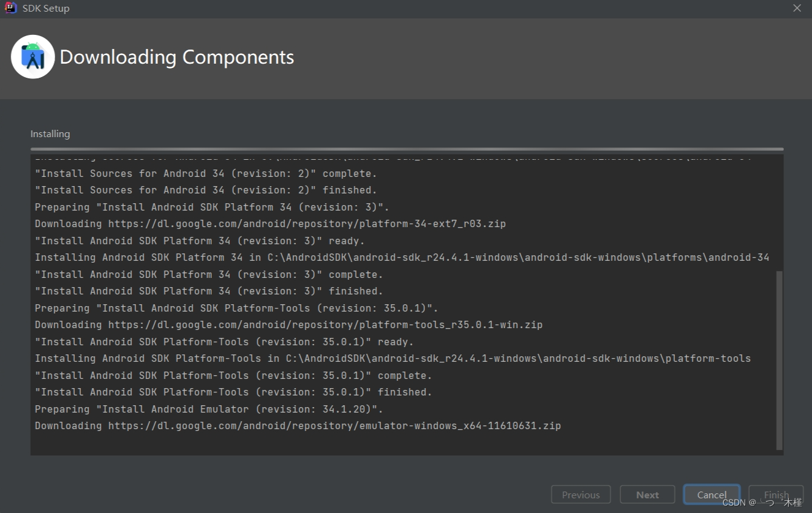Click the SDK Setup title bar icon
This screenshot has height=513, width=812.
[10, 8]
